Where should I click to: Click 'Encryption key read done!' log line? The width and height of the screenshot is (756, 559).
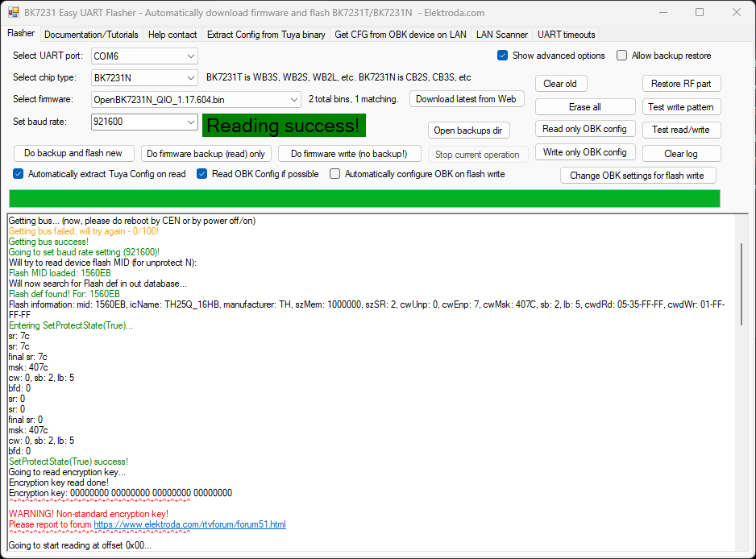pos(59,482)
